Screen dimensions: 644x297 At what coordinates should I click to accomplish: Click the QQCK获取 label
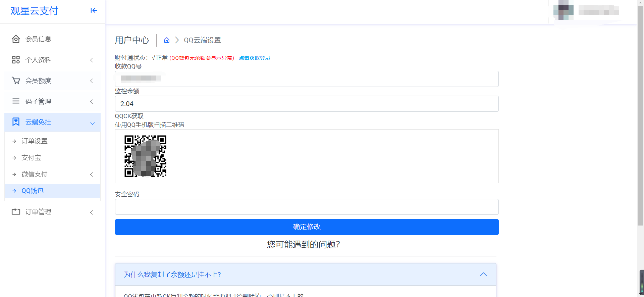pos(129,116)
